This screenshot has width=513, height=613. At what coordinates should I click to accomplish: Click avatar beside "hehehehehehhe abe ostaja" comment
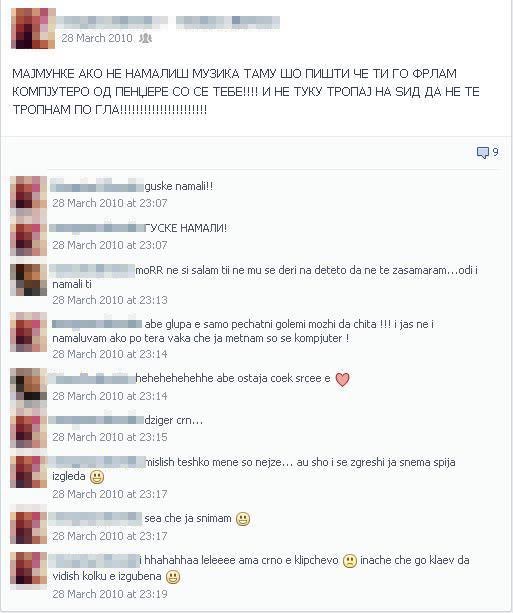click(x=29, y=384)
